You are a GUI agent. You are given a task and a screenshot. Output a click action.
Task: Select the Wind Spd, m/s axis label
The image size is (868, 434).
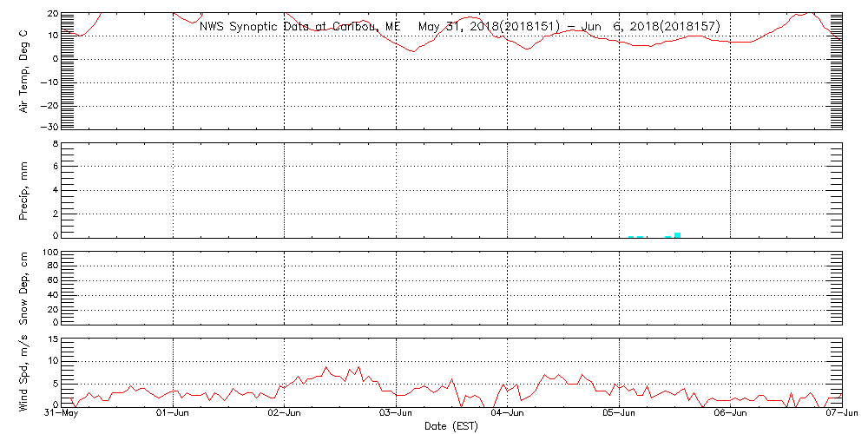coord(25,372)
